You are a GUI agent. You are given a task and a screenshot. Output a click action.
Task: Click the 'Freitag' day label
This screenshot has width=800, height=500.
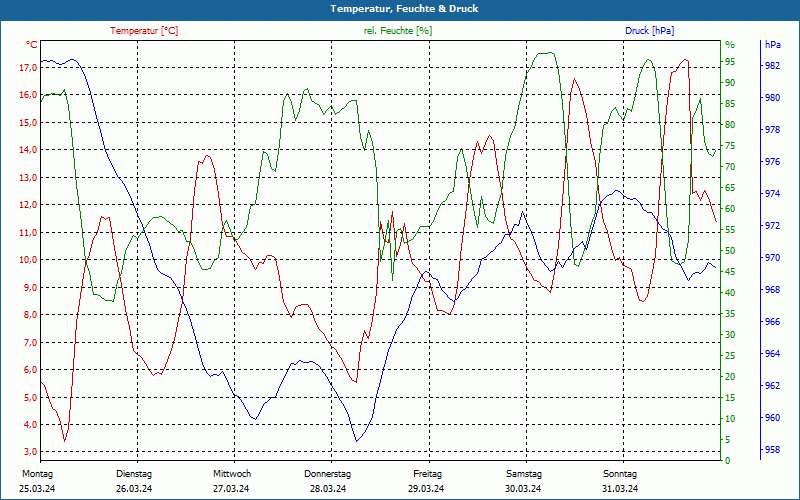coord(428,474)
